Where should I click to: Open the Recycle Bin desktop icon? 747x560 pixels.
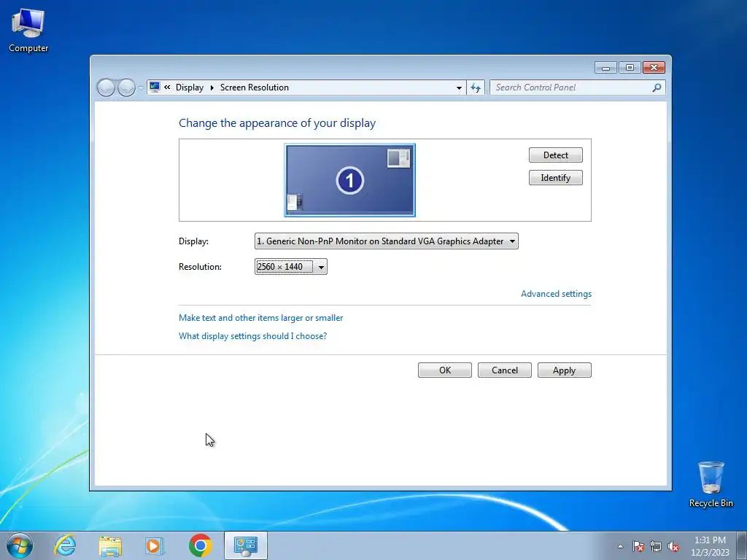711,484
